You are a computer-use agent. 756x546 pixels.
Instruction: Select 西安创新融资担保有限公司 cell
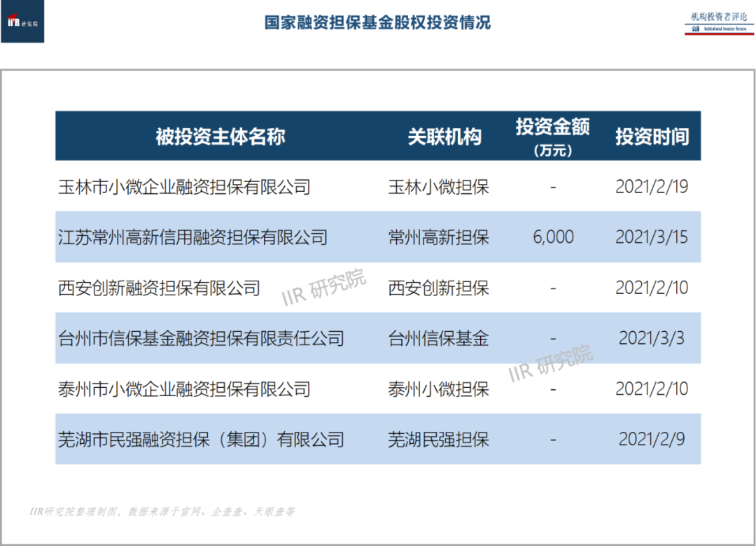[159, 288]
